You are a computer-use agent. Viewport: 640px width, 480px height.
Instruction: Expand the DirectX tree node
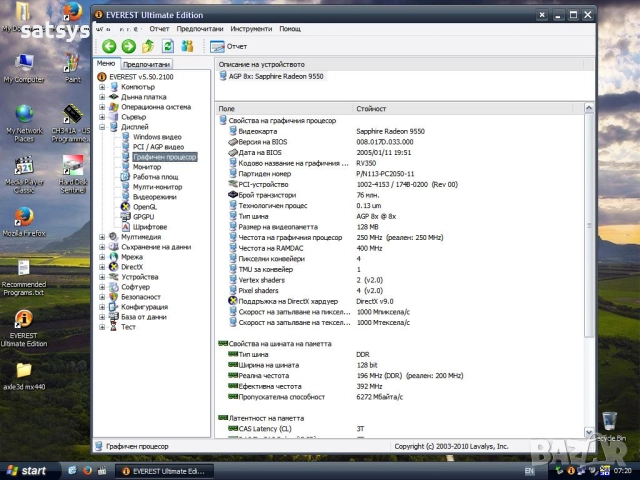pyautogui.click(x=102, y=267)
